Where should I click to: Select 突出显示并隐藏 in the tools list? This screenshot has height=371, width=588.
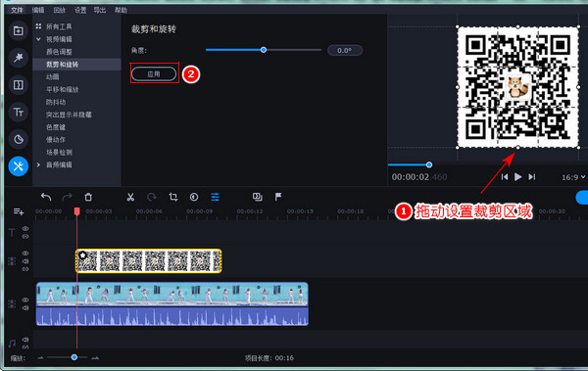click(x=69, y=115)
